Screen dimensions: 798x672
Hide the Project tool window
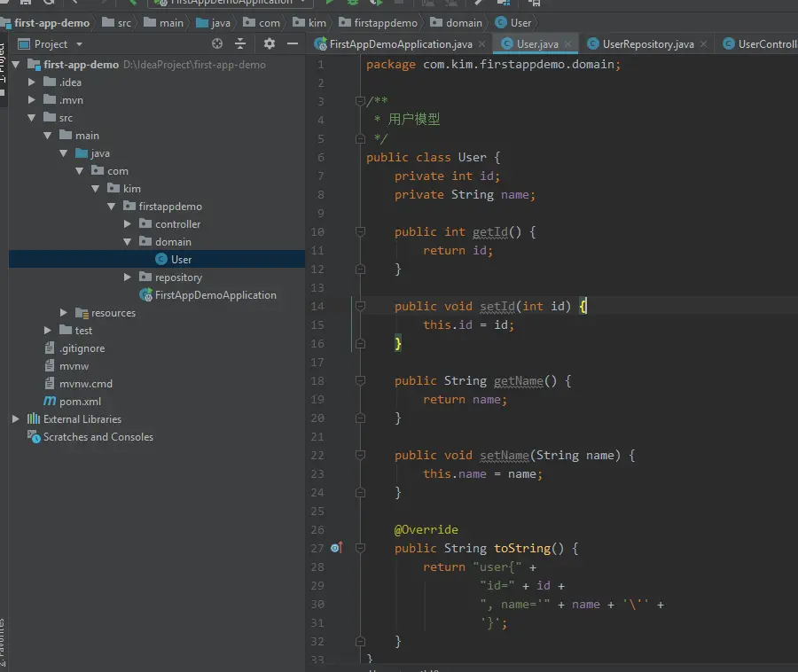click(x=293, y=43)
